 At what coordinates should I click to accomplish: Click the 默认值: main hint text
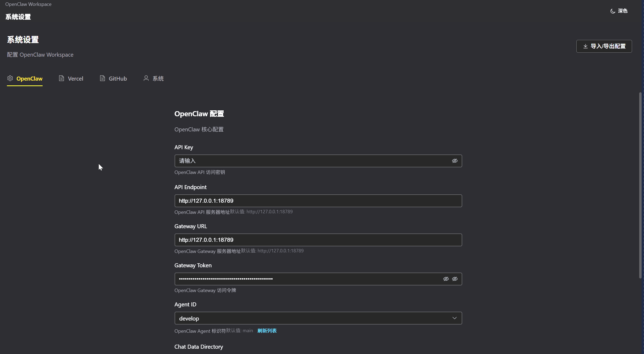[240, 331]
